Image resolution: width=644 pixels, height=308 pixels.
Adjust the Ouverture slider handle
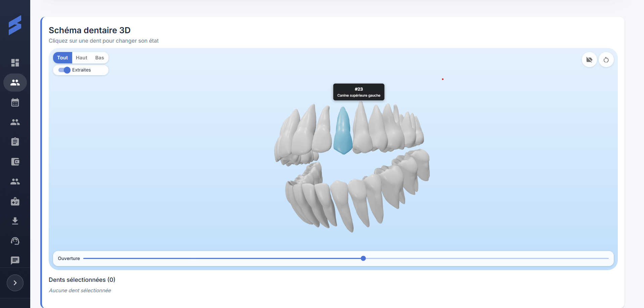tap(363, 258)
